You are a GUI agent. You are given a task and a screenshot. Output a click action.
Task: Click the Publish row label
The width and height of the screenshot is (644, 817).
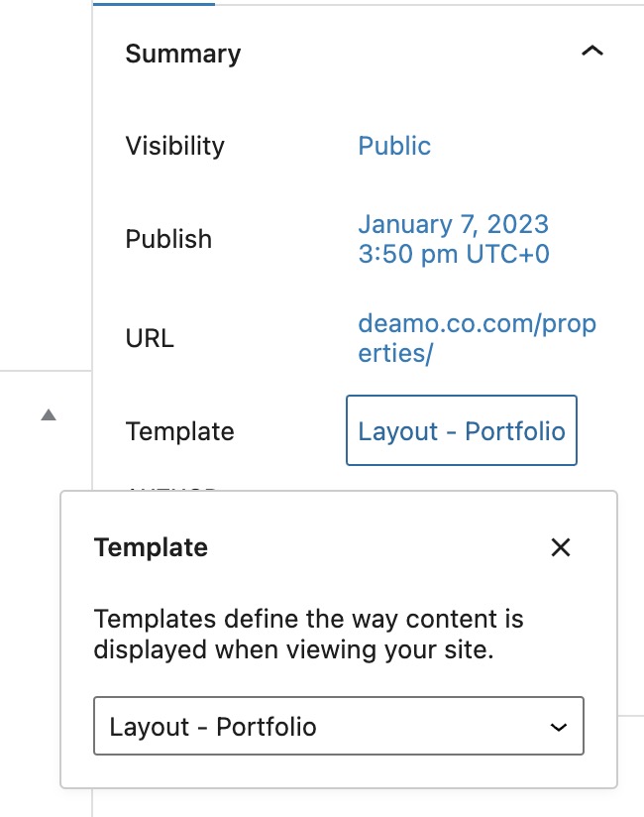168,239
